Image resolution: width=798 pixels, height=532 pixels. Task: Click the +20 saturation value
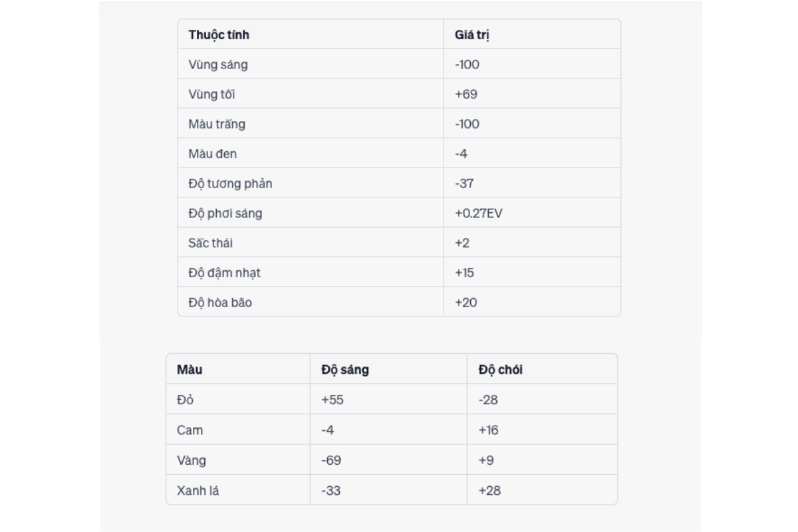466,303
